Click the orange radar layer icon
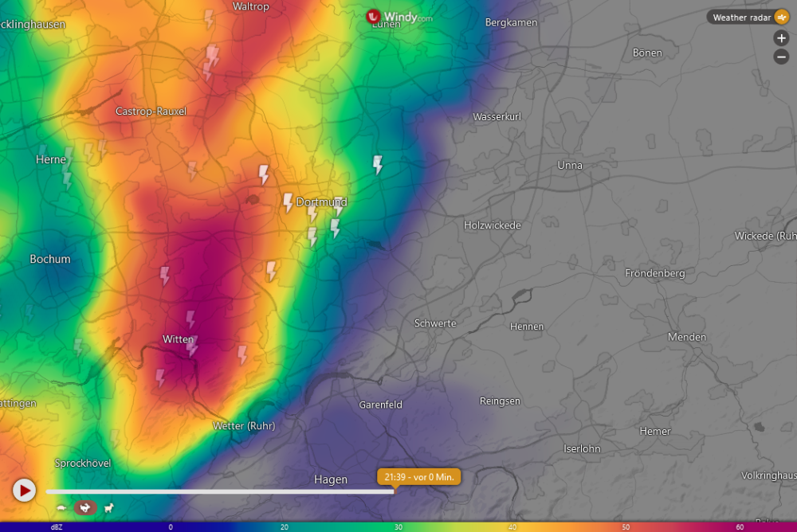The height and width of the screenshot is (532, 797). [x=782, y=17]
